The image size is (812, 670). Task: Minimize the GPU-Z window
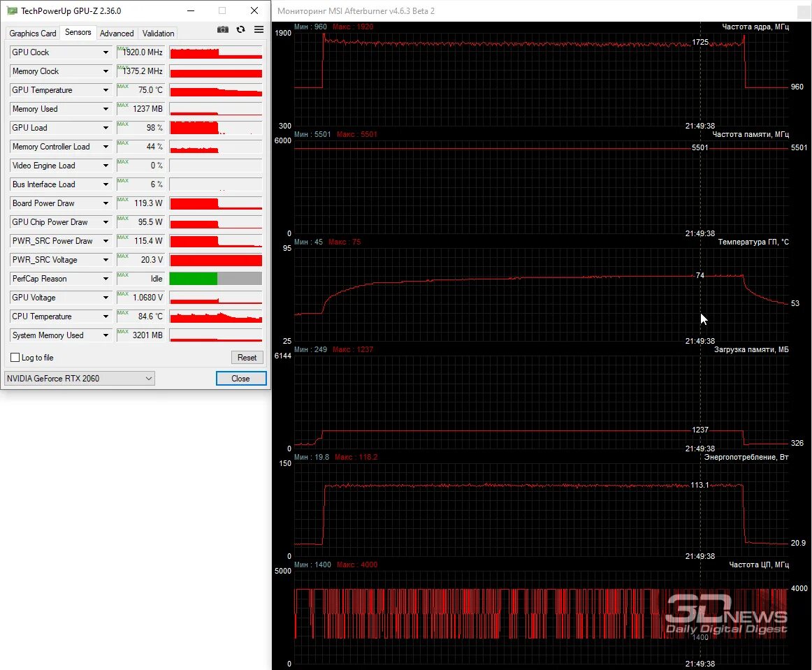pyautogui.click(x=191, y=10)
